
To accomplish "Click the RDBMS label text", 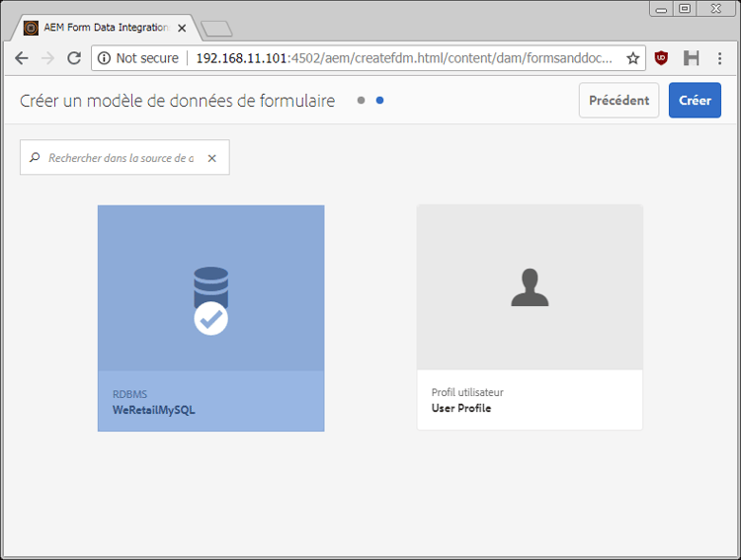I will [x=130, y=394].
